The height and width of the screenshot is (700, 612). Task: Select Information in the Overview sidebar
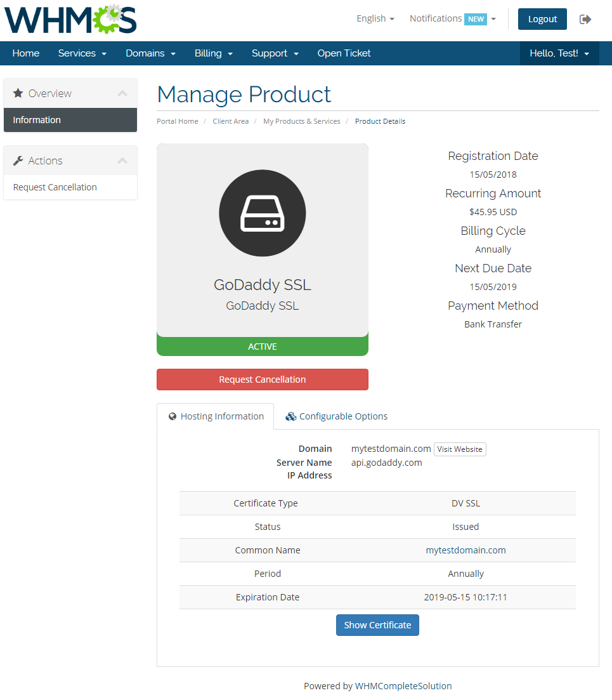click(70, 120)
